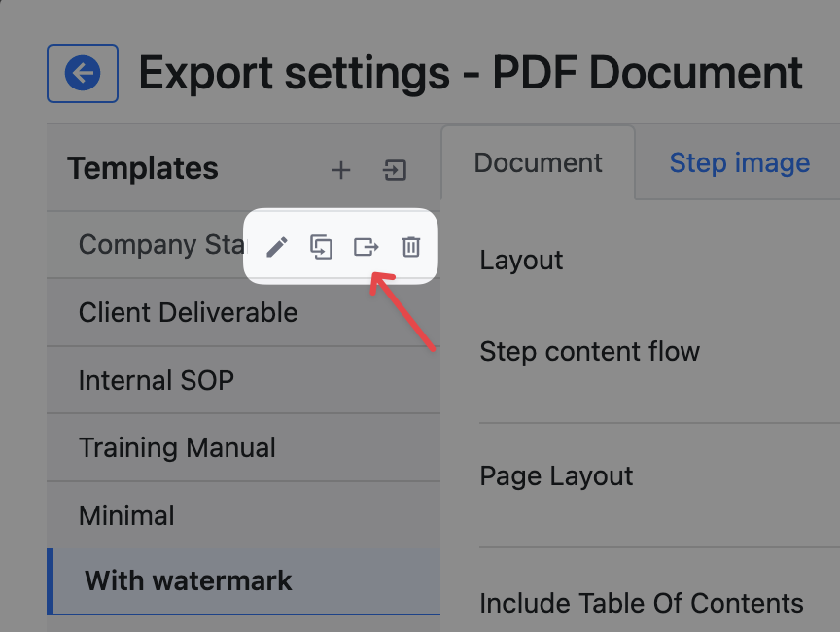The height and width of the screenshot is (632, 840).
Task: Delete the template with trash icon
Action: coord(411,247)
